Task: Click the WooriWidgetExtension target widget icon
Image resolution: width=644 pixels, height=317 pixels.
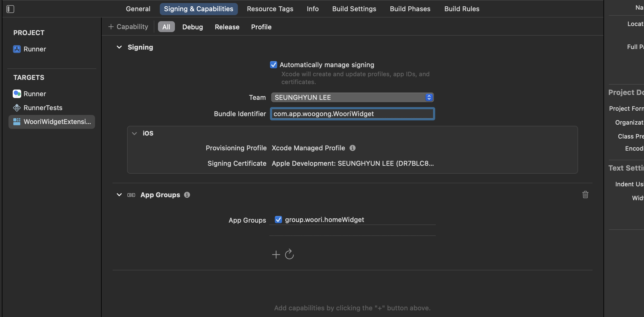Action: [x=17, y=122]
